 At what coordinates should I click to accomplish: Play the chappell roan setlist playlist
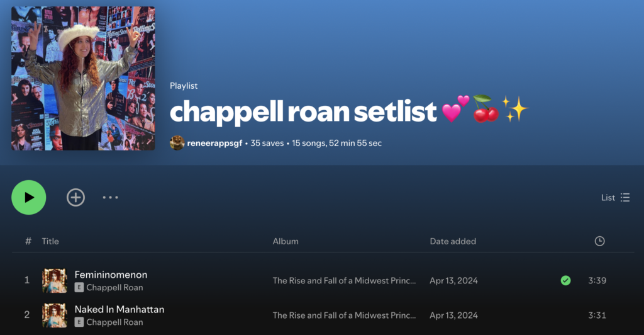29,197
